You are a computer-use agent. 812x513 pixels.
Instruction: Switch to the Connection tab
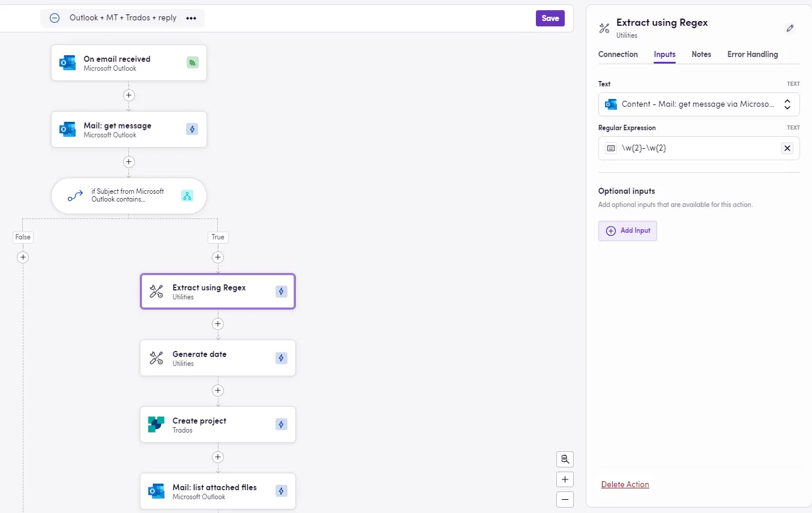coord(618,54)
